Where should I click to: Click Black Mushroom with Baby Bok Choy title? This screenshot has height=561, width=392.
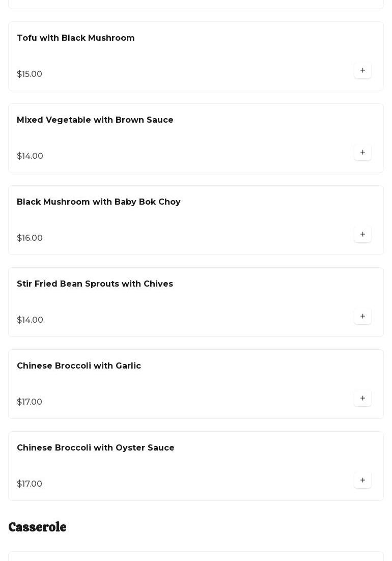(x=99, y=202)
